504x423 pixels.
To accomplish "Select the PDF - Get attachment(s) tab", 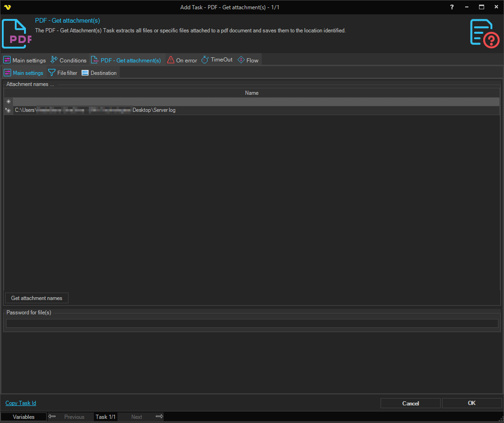I will [126, 60].
